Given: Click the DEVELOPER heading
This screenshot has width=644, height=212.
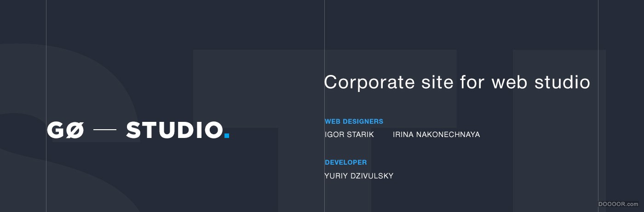Looking at the screenshot, I should pos(345,162).
